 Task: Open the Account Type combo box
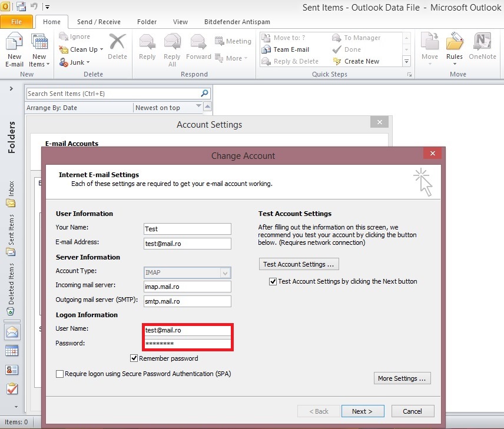tap(187, 272)
